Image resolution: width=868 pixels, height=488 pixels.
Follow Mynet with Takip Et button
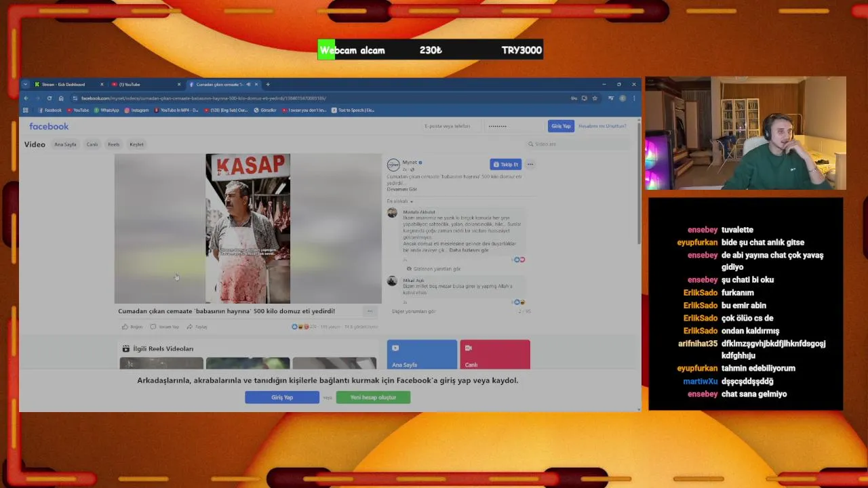click(x=505, y=164)
